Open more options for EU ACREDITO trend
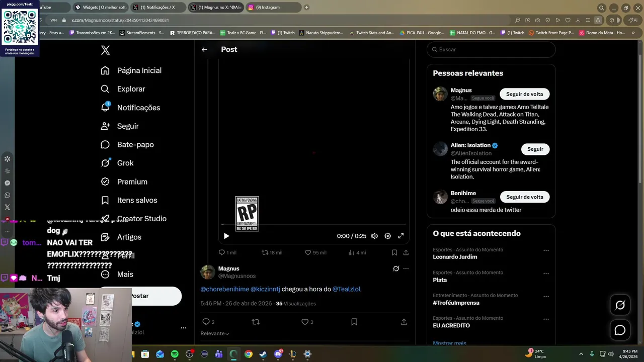 tap(546, 319)
